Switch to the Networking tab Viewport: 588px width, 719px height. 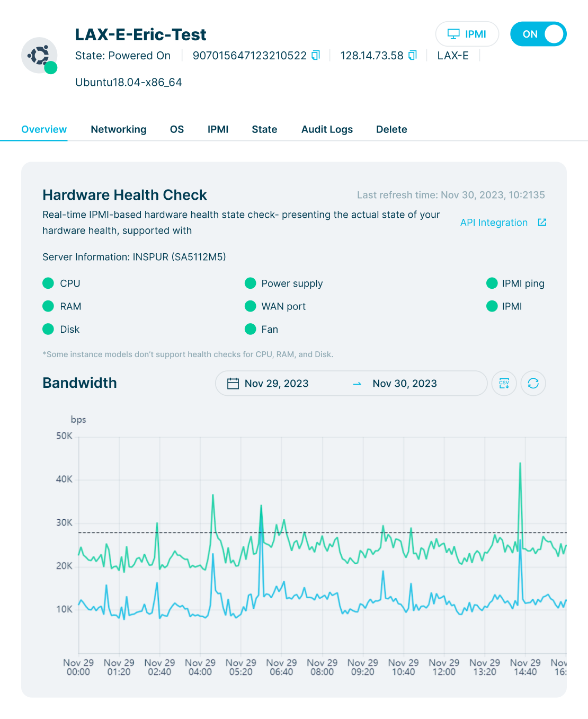click(118, 129)
